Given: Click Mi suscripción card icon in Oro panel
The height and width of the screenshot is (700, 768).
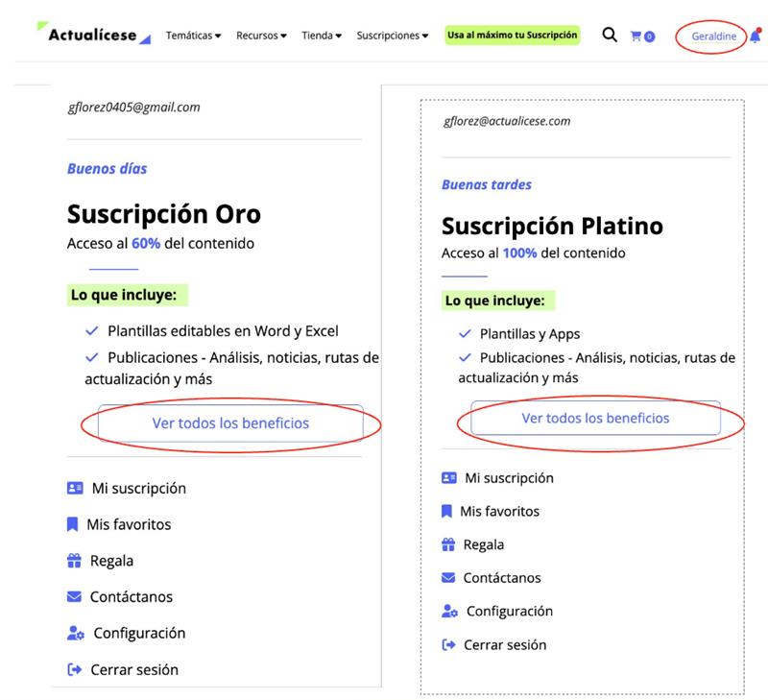Looking at the screenshot, I should [75, 488].
